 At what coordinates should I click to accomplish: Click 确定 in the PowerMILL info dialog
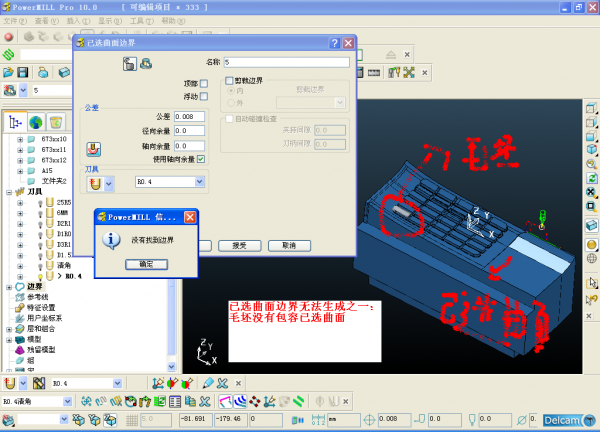(x=146, y=264)
